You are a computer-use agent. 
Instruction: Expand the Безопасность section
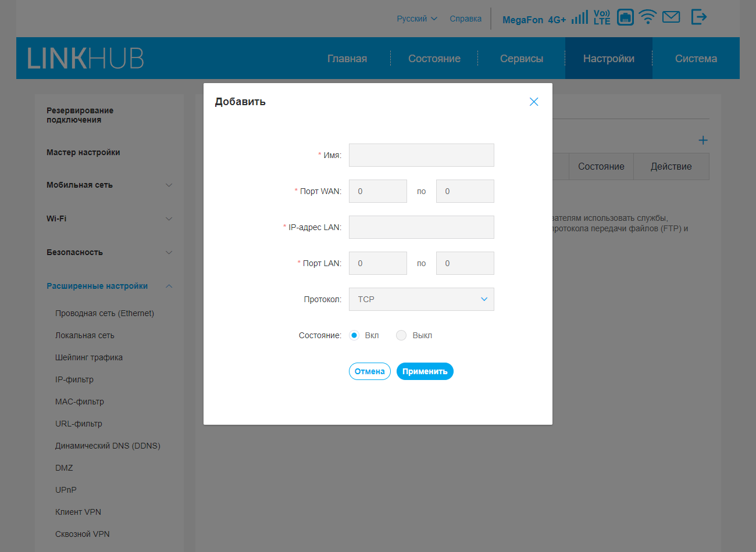pos(109,252)
